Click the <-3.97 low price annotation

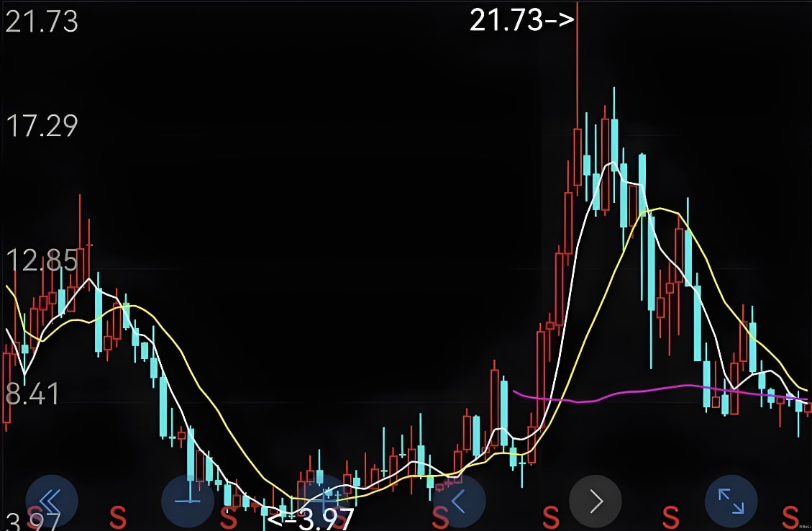point(311,519)
